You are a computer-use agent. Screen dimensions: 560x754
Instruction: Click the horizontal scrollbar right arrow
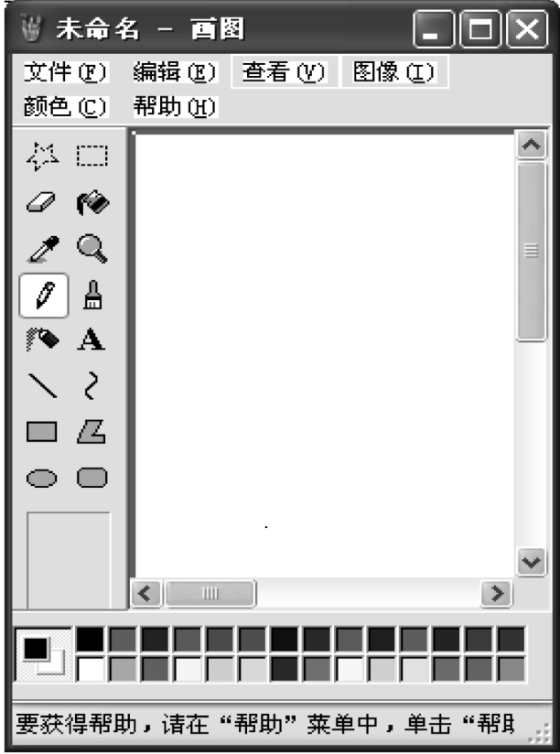click(x=497, y=593)
